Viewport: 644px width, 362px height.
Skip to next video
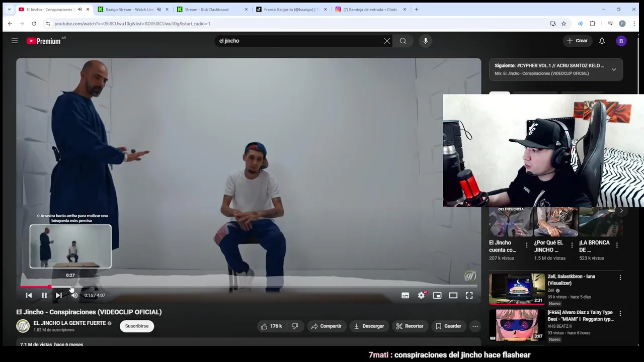[x=59, y=296]
